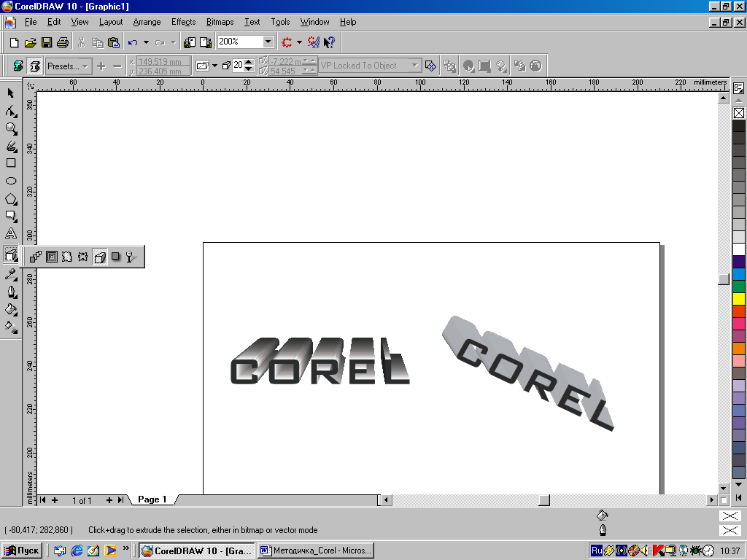This screenshot has width=747, height=560.
Task: Click the What's This help icon
Action: 329,42
